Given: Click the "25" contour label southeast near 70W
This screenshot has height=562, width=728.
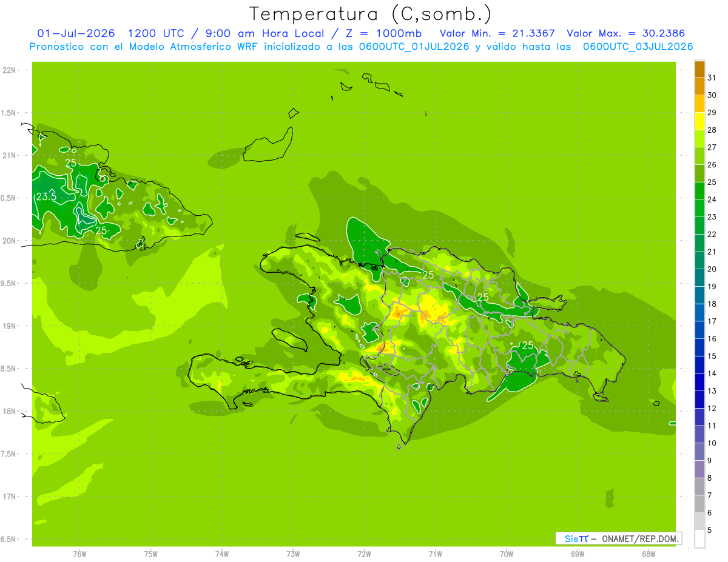Looking at the screenshot, I should pos(527,345).
